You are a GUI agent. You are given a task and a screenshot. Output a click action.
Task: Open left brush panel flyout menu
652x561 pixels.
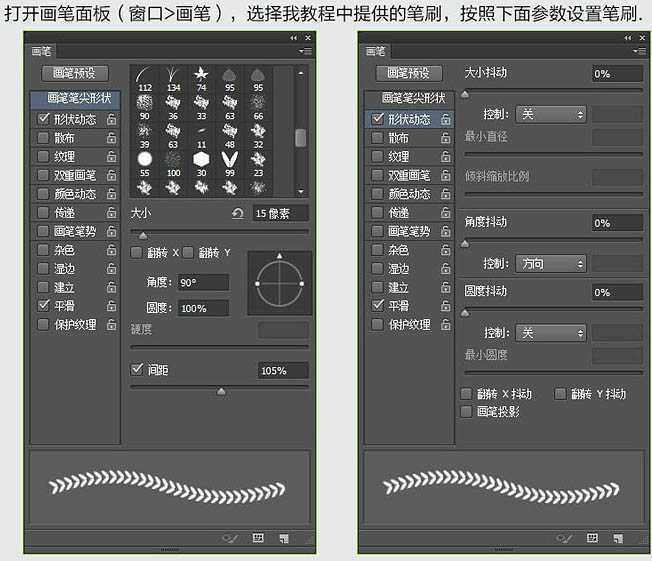[305, 51]
